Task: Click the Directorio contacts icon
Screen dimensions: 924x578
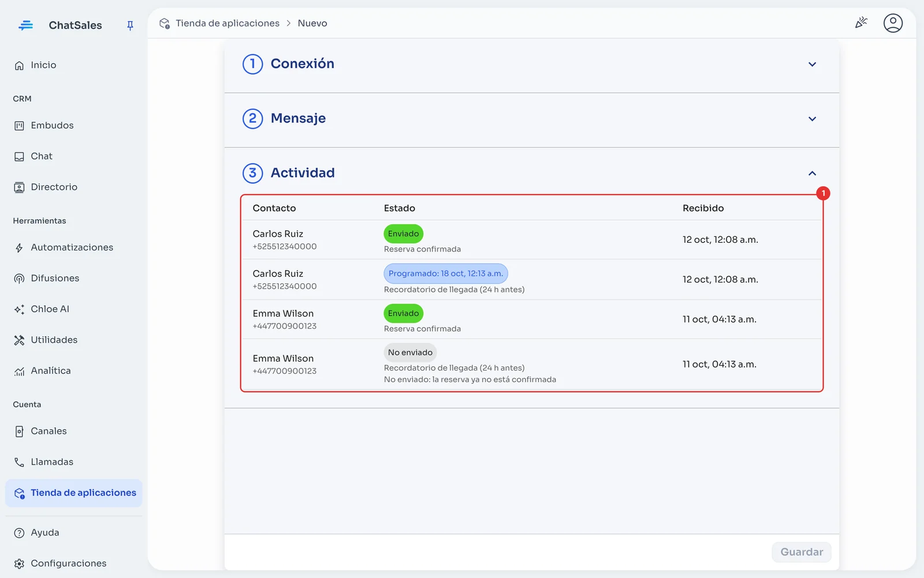Action: point(19,187)
